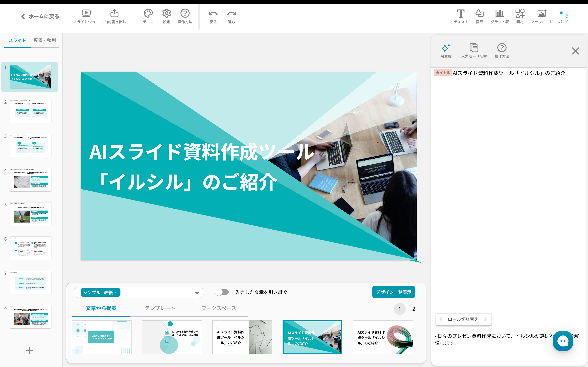This screenshot has width=588, height=367.
Task: Click the AI generate (AI生成) sparkle icon
Action: (x=446, y=48)
